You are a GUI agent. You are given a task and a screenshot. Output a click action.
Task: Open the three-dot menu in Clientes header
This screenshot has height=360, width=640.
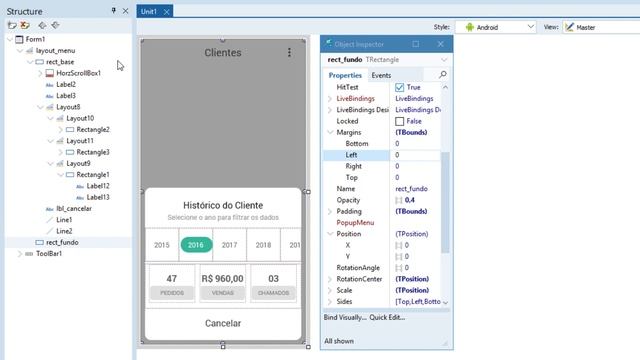pyautogui.click(x=289, y=52)
